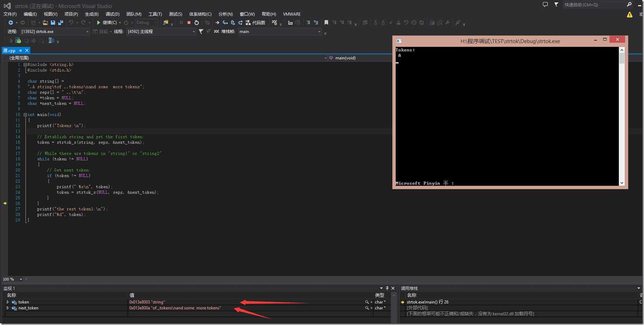This screenshot has width=644, height=325.
Task: Close the Watch 1 (监视 1) panel
Action: coord(393,288)
